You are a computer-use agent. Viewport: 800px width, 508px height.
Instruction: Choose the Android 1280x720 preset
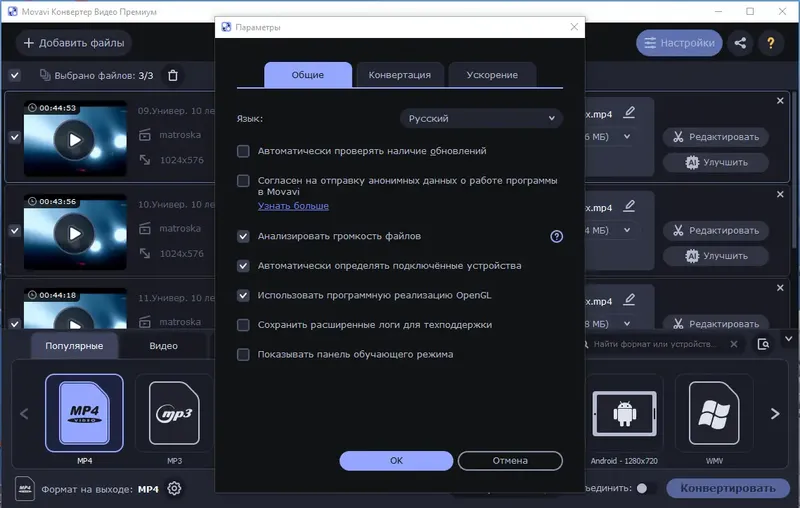click(x=624, y=413)
